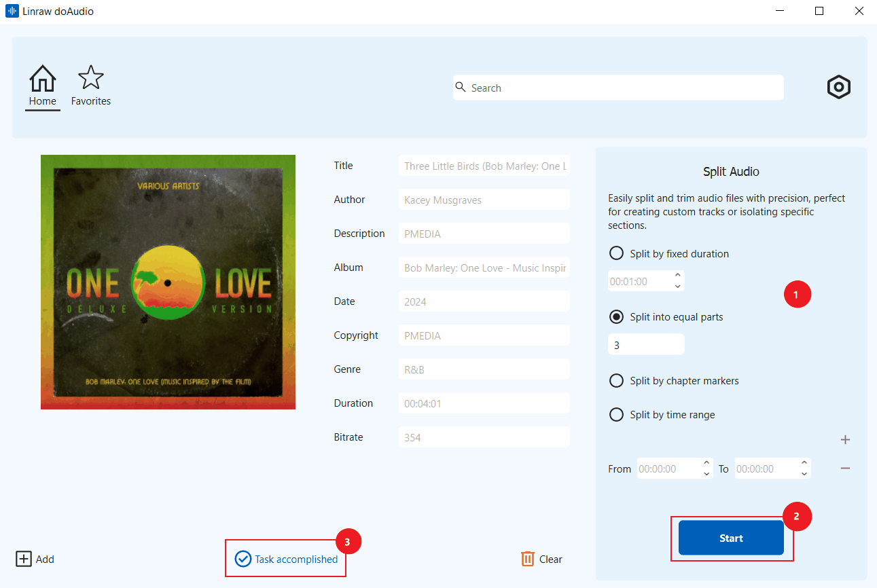877x588 pixels.
Task: Open Favorites star icon
Action: point(90,79)
